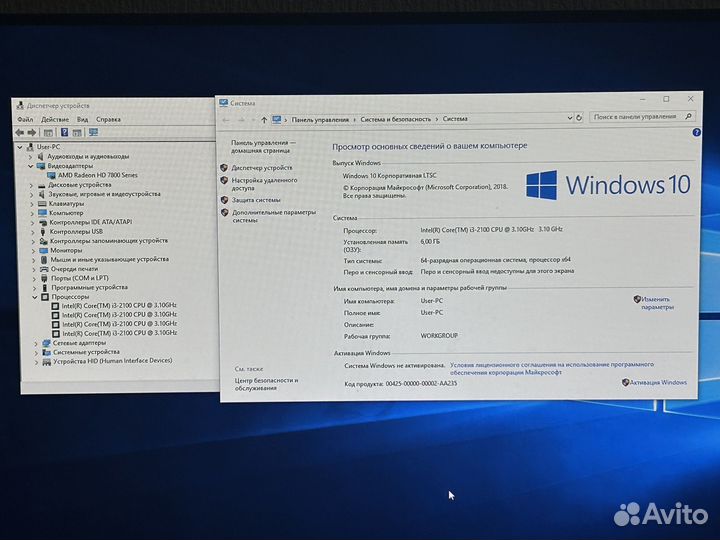
Task: Open the Действие menu in Device Manager
Action: (55, 119)
